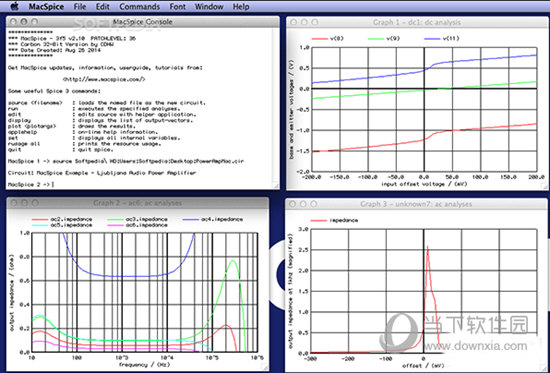This screenshot has height=373, width=550.
Task: Click the ac5.impedance legend label
Action: 71,225
